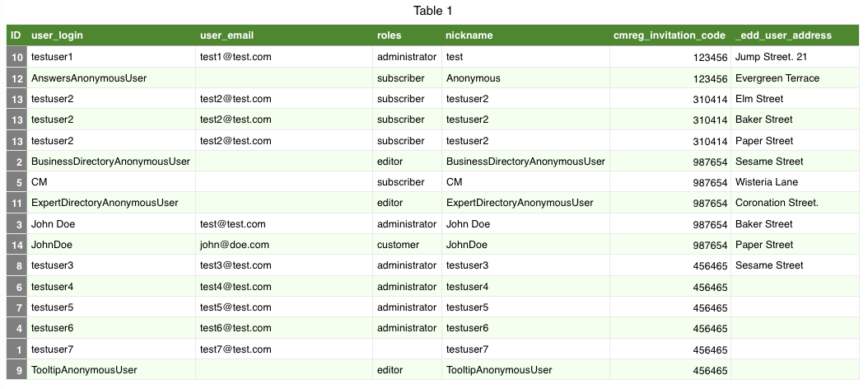Click the roles column header
The width and height of the screenshot is (868, 389).
coord(390,35)
